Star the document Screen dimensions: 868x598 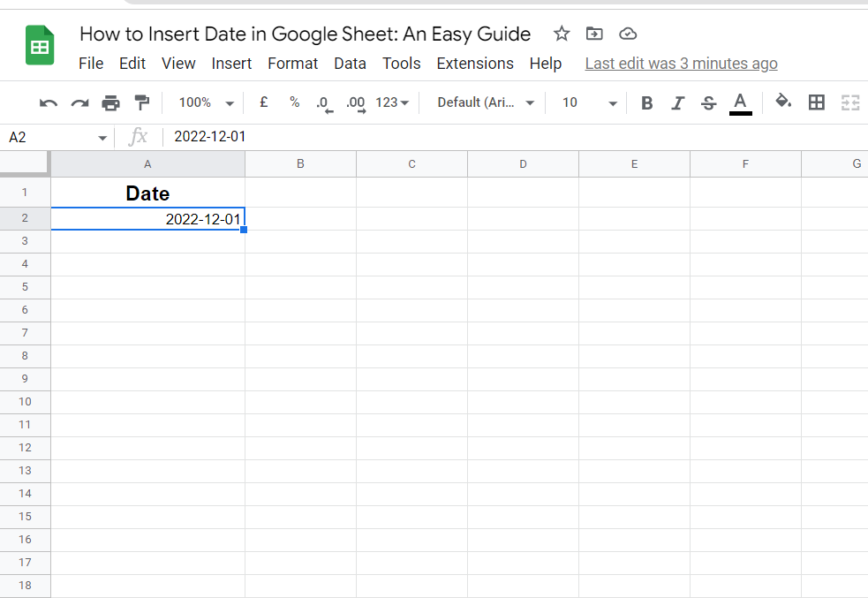[562, 34]
